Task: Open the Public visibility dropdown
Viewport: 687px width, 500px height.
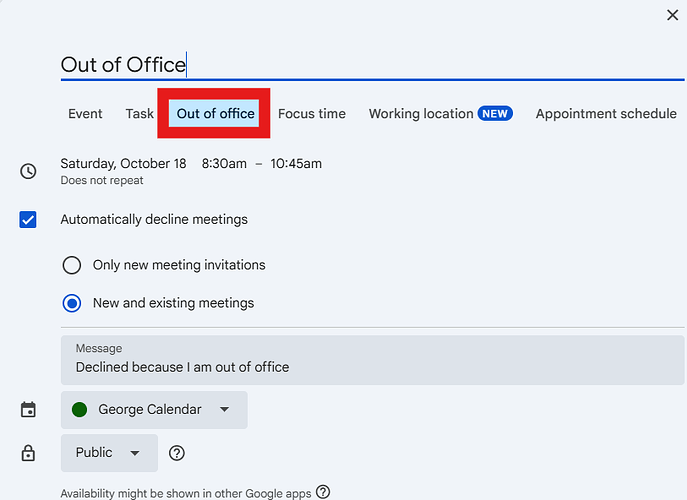Action: (109, 453)
